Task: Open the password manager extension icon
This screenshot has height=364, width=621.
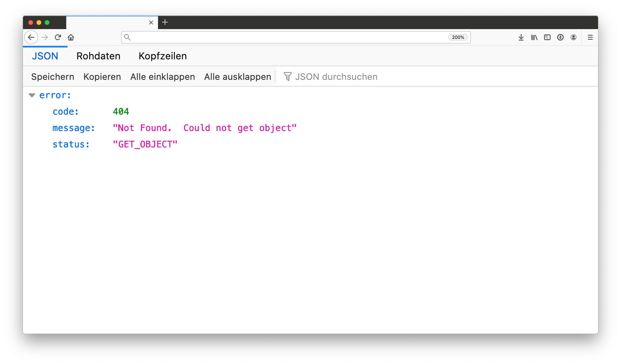Action: (x=560, y=37)
